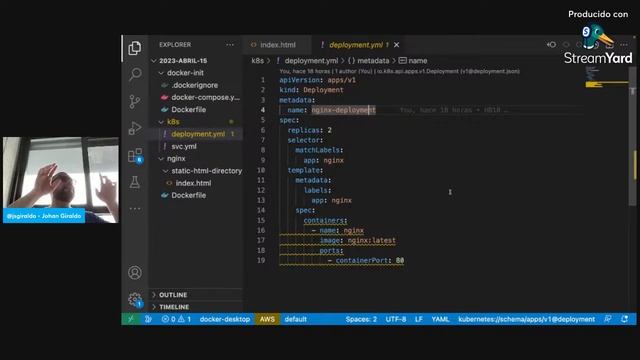Select the kubernetes schema status item

[526, 319]
